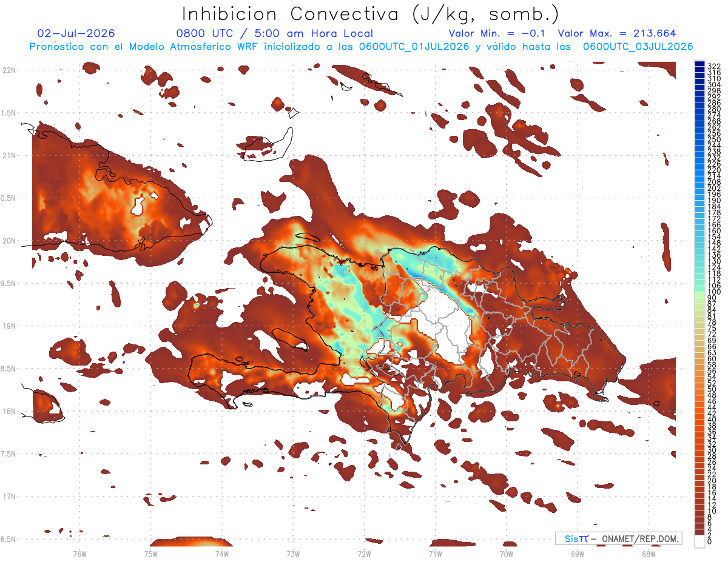Click the '71W' longitude label
728x562 pixels.
pos(435,553)
